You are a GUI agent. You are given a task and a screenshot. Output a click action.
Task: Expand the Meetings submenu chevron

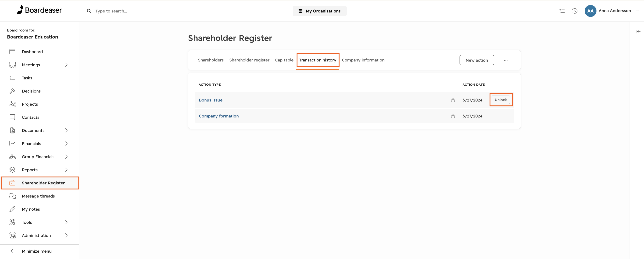pyautogui.click(x=66, y=65)
